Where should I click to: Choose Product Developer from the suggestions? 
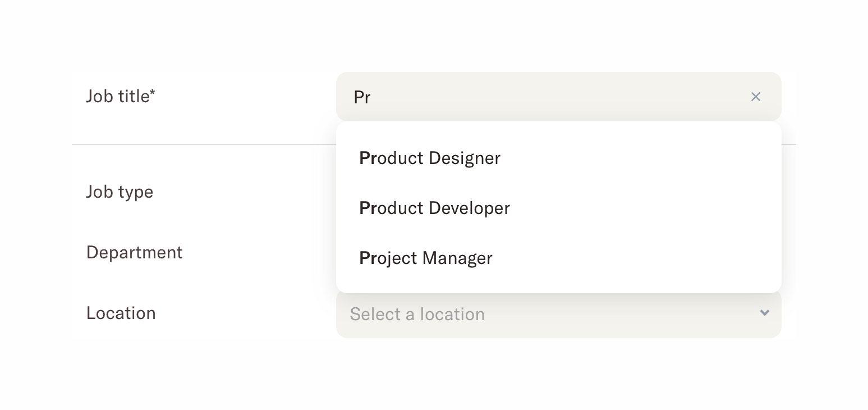coord(434,208)
